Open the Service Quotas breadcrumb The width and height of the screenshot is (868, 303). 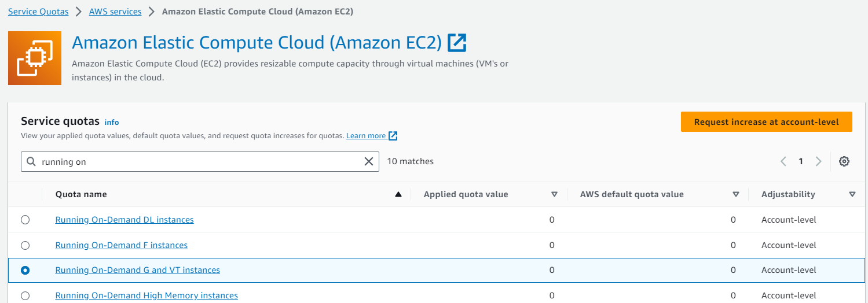(38, 12)
